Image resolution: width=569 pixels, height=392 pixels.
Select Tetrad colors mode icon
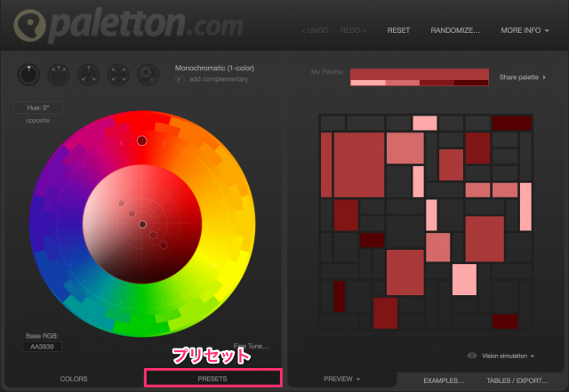coord(118,75)
